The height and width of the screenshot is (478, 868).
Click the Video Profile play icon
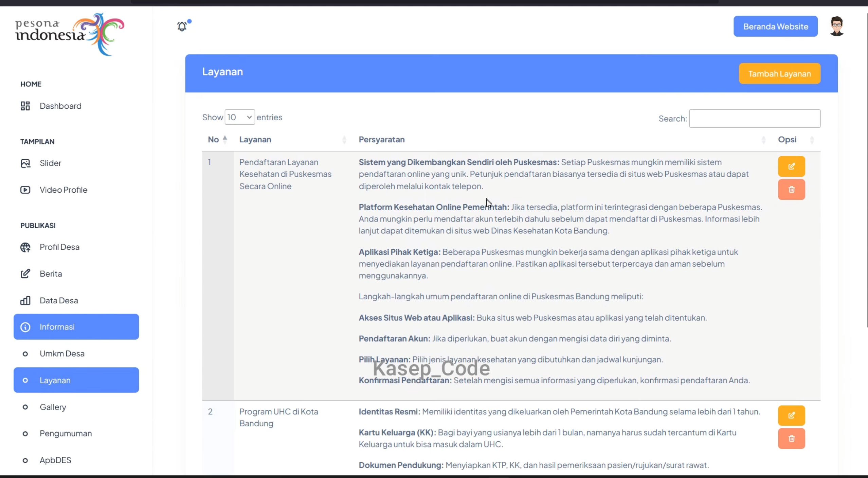(25, 190)
